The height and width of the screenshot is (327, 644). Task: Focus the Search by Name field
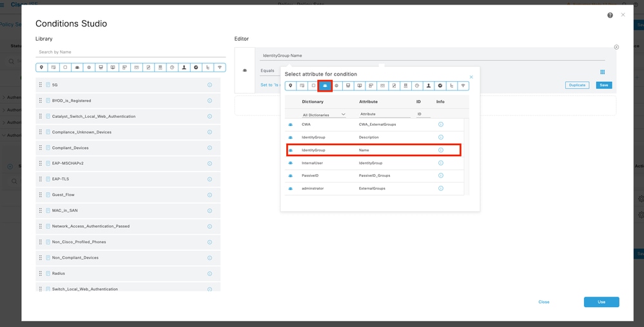131,52
